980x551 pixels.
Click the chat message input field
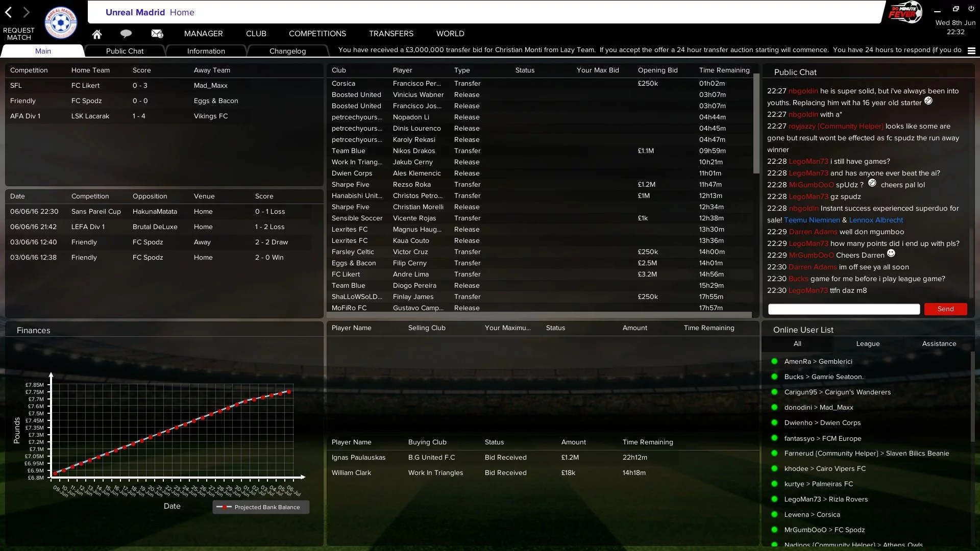tap(844, 309)
